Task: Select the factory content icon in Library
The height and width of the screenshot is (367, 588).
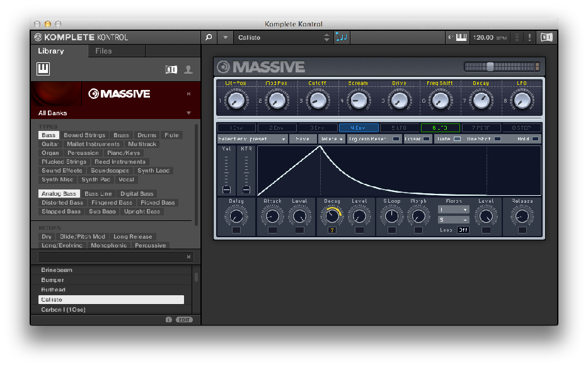Action: (171, 69)
